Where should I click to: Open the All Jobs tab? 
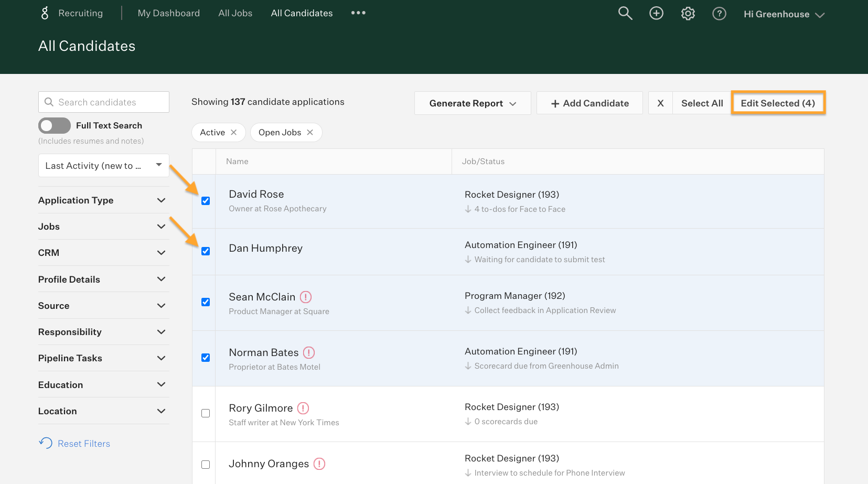tap(235, 13)
